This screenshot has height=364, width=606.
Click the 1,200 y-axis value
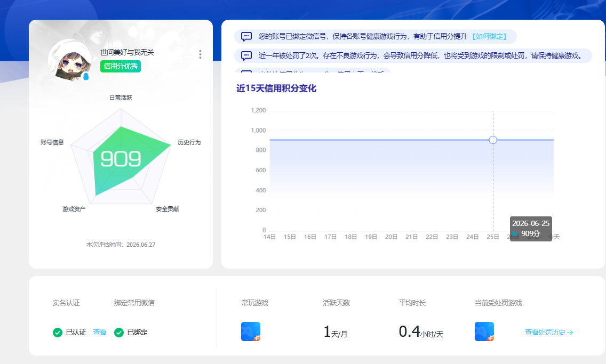259,110
